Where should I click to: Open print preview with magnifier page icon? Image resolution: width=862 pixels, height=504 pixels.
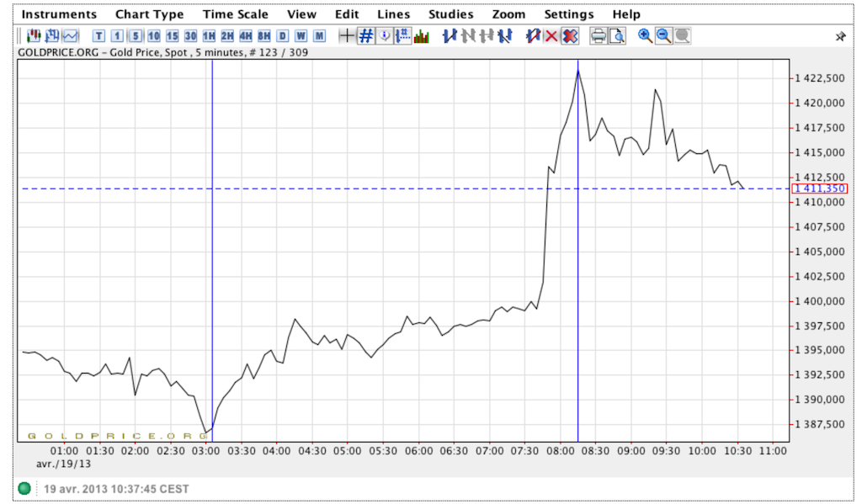pos(617,36)
